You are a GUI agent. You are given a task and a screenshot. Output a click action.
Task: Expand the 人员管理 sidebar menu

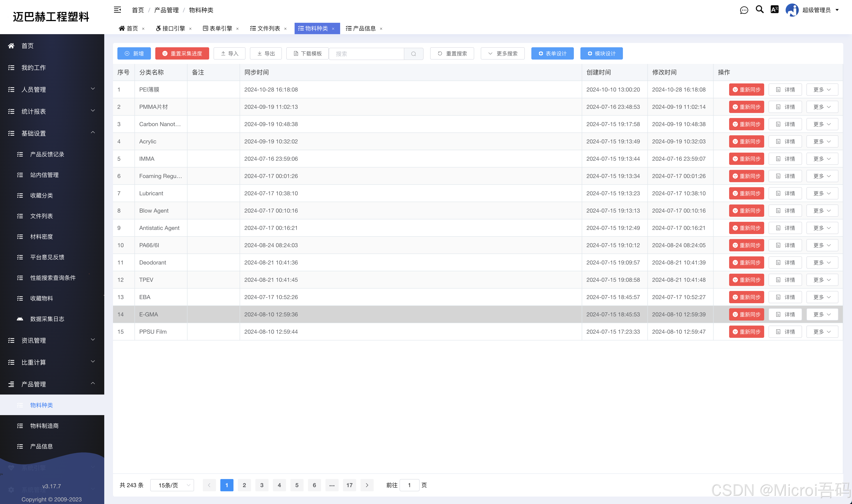[x=52, y=90]
